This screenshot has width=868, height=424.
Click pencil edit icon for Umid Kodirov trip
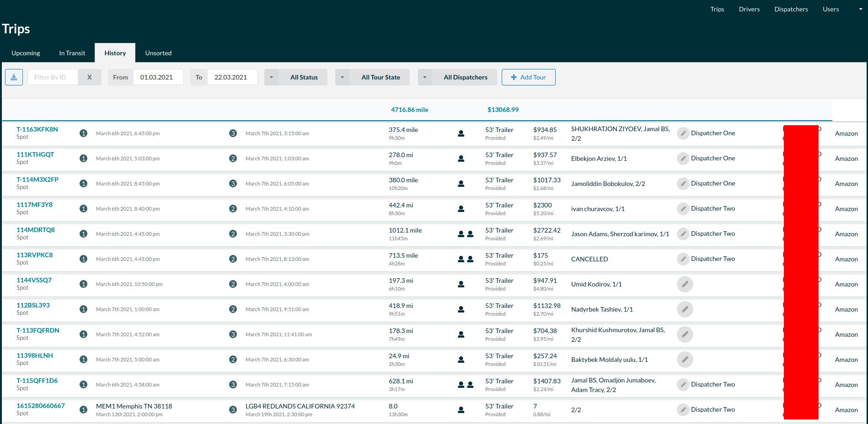[685, 284]
